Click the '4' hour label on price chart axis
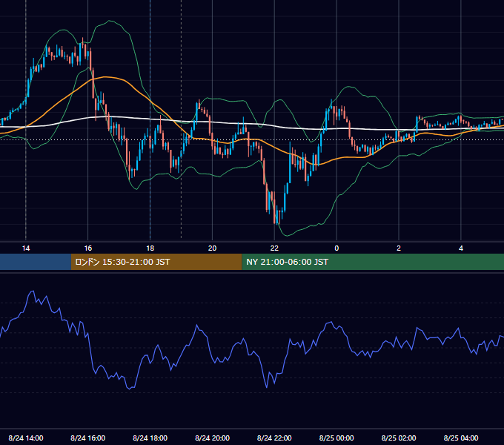 coord(461,248)
